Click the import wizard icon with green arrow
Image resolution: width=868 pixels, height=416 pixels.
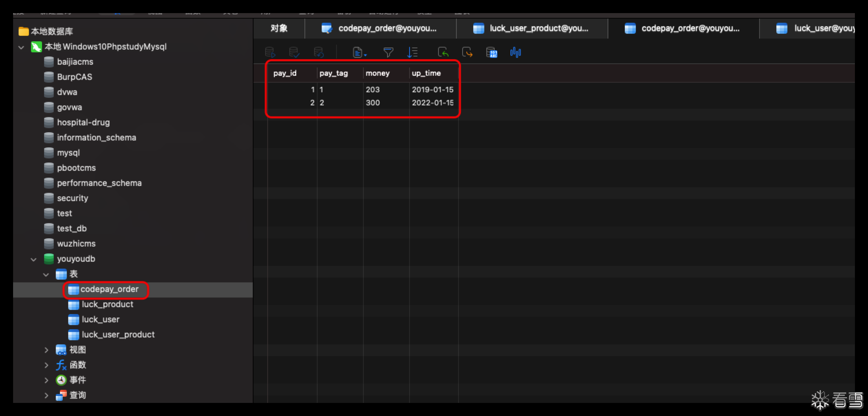pos(443,52)
